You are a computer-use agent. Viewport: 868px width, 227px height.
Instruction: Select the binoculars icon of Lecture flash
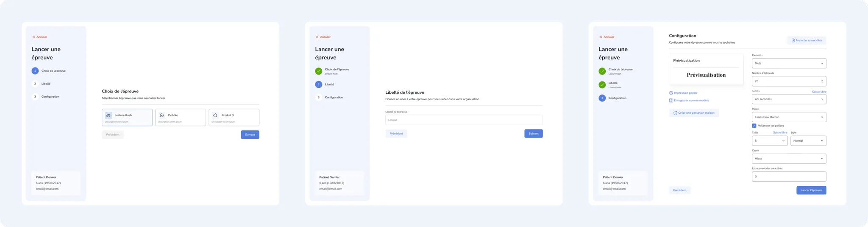108,115
